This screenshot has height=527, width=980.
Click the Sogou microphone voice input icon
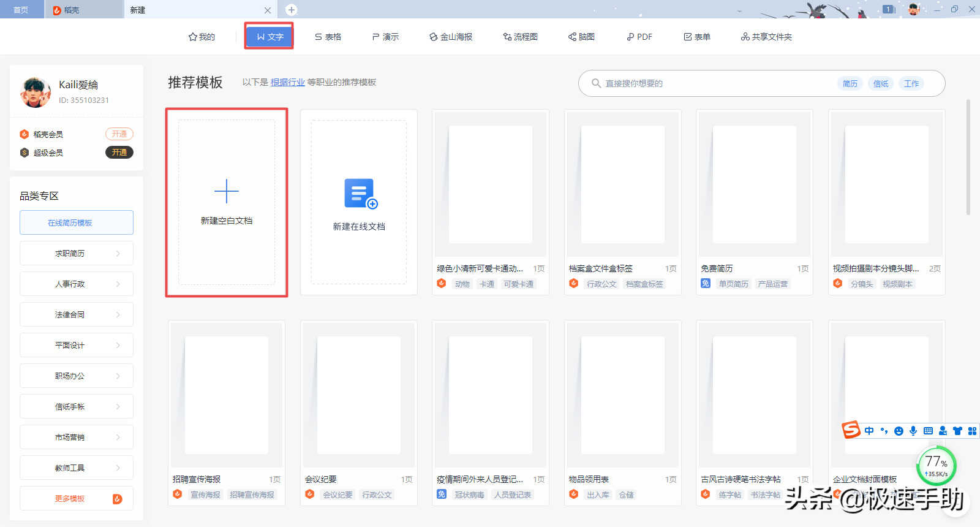[913, 431]
